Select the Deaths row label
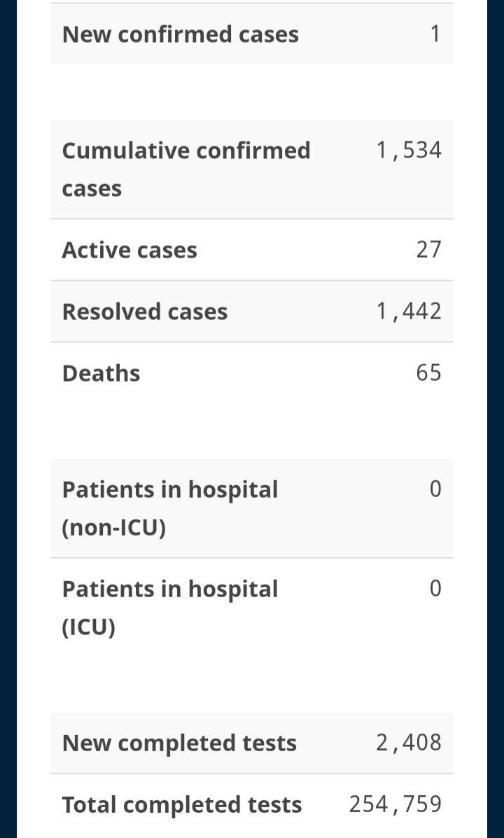Image resolution: width=504 pixels, height=838 pixels. (101, 373)
